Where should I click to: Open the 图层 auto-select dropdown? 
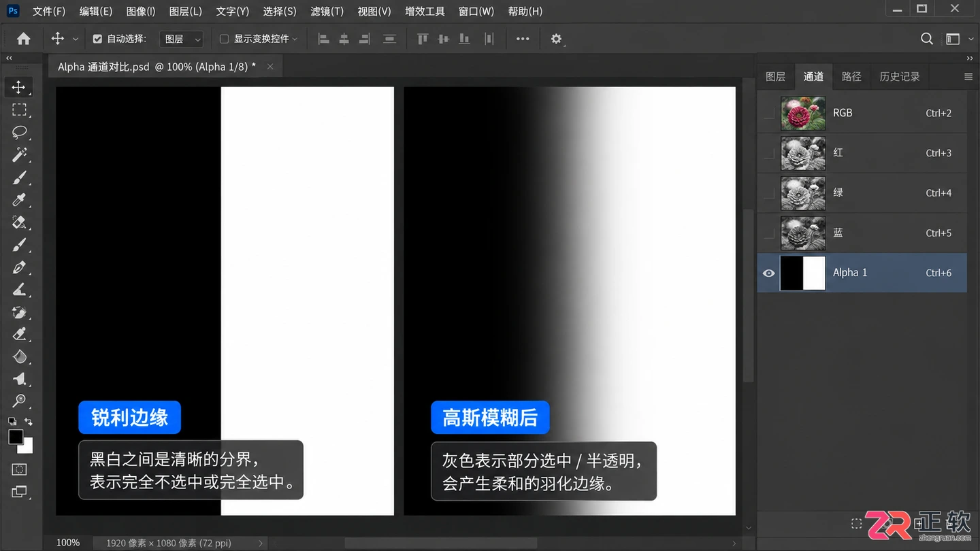tap(182, 39)
